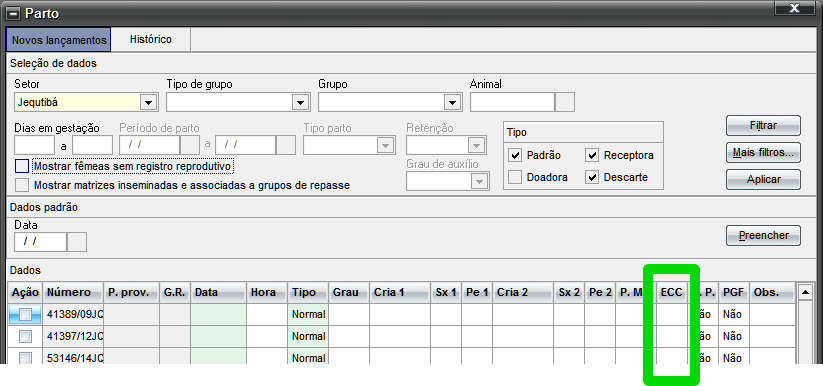Click the Dias em gestação maximum field
Image resolution: width=823 pixels, height=386 pixels.
pyautogui.click(x=92, y=145)
